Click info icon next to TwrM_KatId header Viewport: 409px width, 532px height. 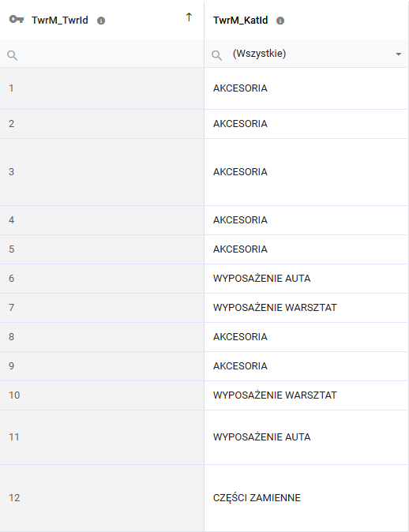coord(280,21)
